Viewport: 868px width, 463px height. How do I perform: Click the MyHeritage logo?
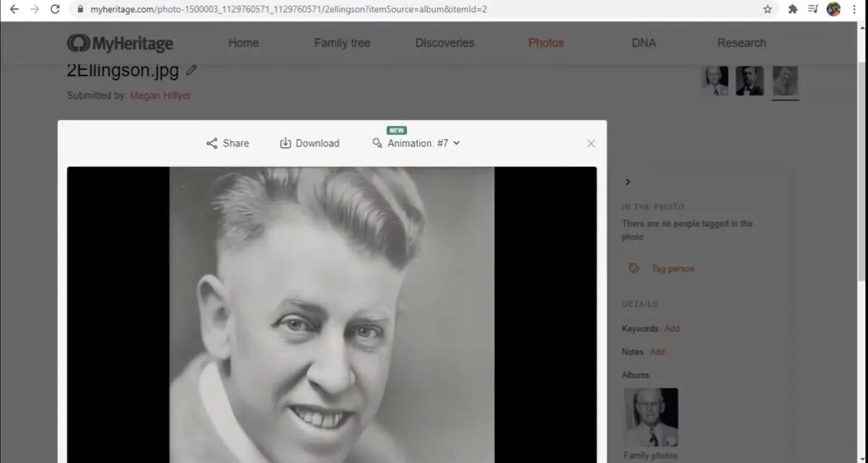pyautogui.click(x=120, y=43)
